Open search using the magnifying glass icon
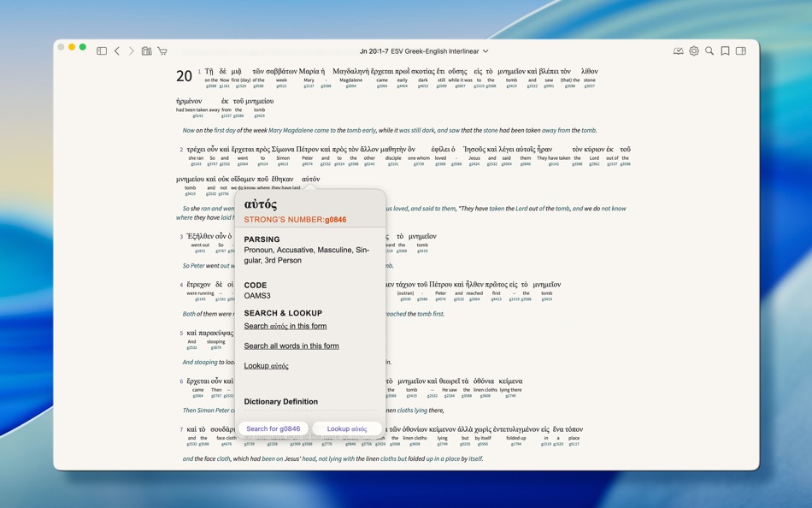Viewport: 812px width, 508px height. pos(709,50)
